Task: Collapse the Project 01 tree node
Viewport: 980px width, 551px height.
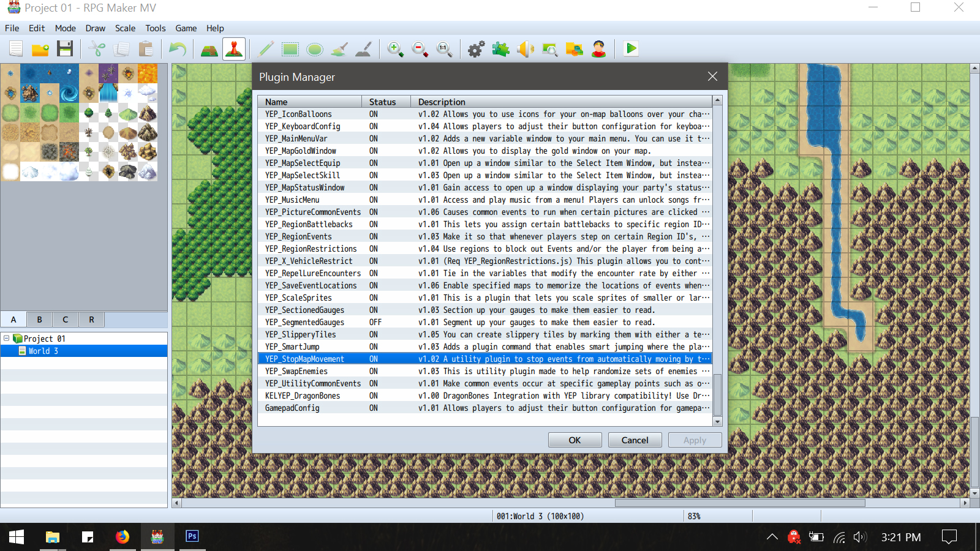Action: (7, 338)
